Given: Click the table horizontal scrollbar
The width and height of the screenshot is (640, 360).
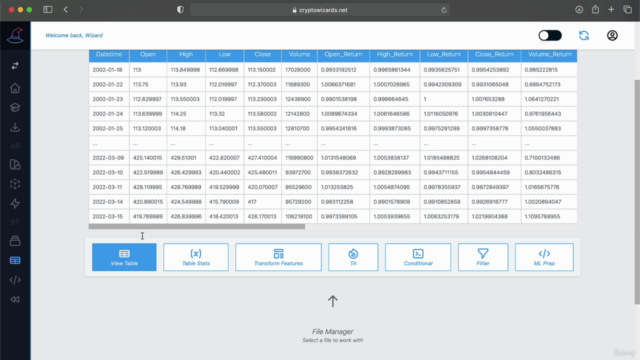Looking at the screenshot, I should coord(197,227).
